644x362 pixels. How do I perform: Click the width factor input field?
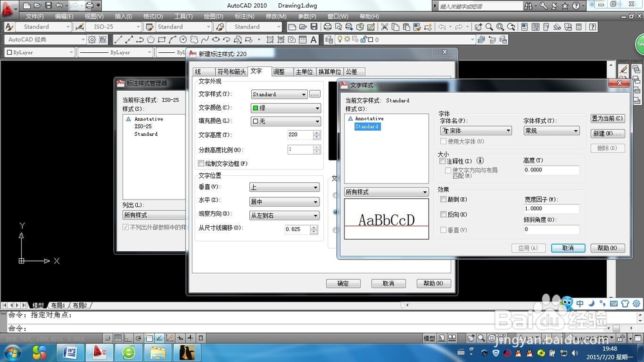point(551,209)
